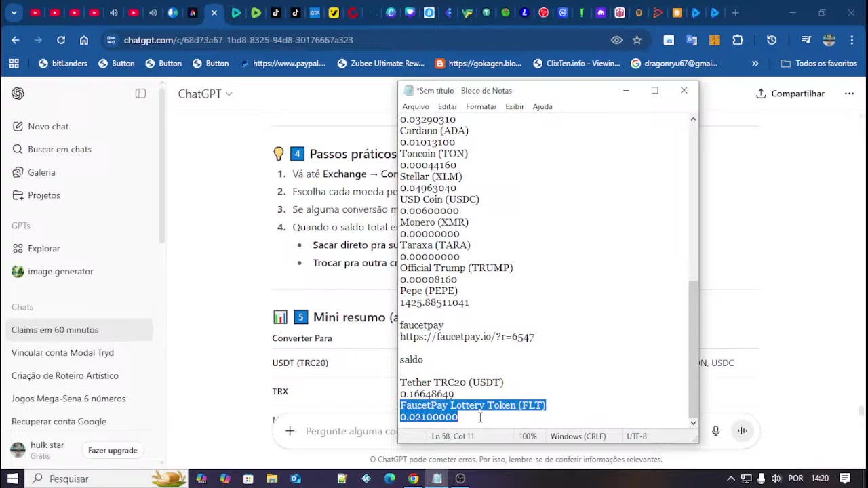Go back in browser history
Image resolution: width=868 pixels, height=488 pixels.
point(16,40)
